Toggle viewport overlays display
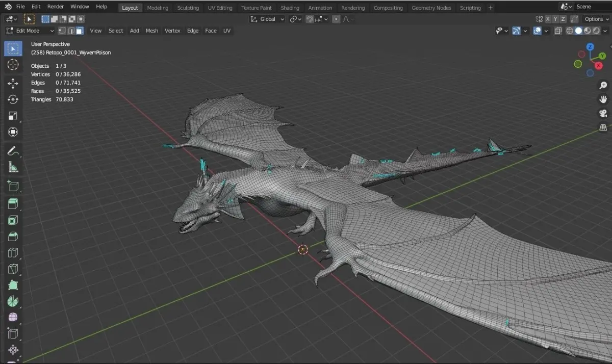This screenshot has width=612, height=364. tap(538, 31)
